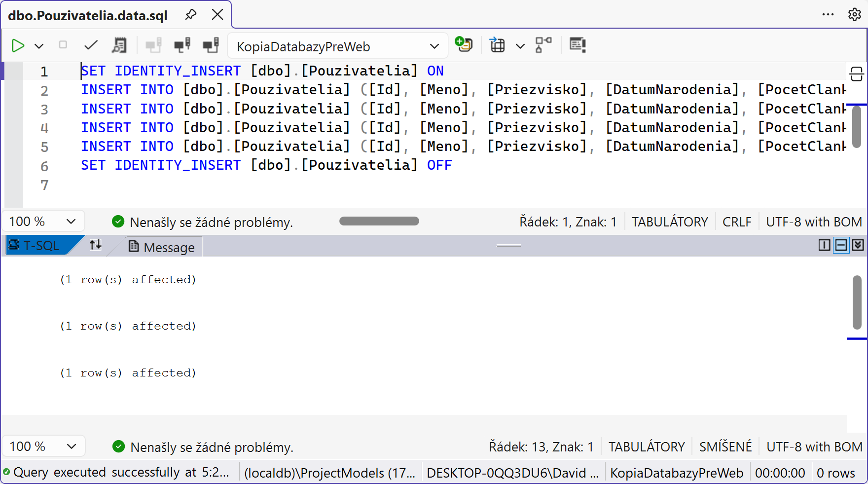
Task: Select vertical split layout icon
Action: (824, 245)
